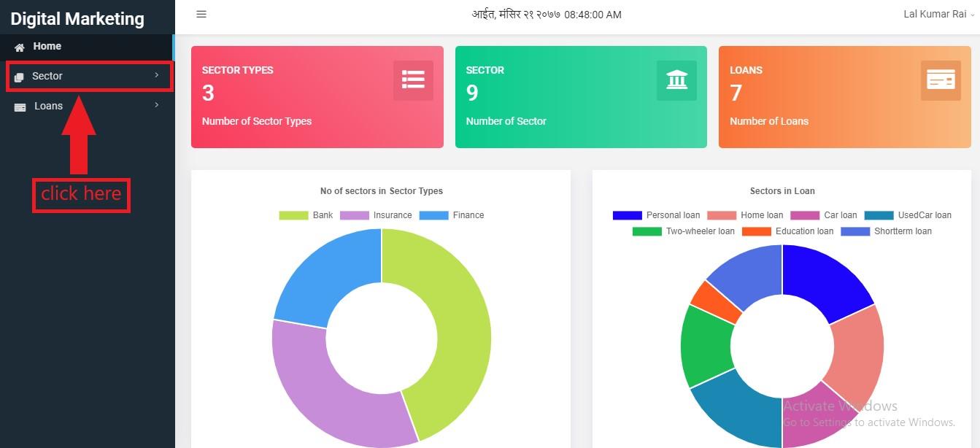Toggle the hamburger sidebar menu icon

(201, 14)
